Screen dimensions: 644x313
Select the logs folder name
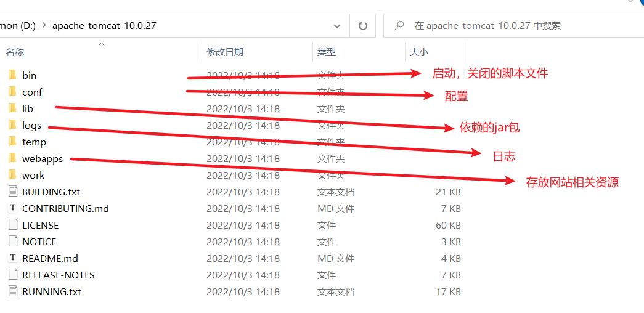[x=31, y=126]
